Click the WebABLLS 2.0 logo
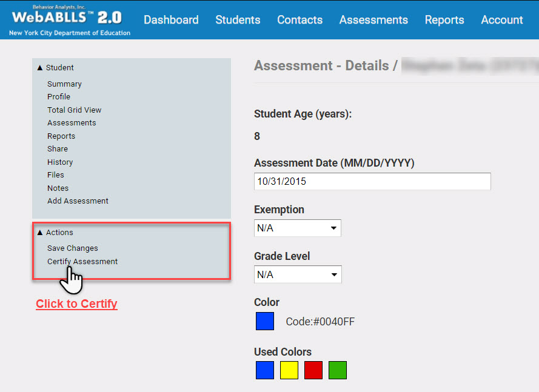The image size is (539, 392). click(70, 19)
